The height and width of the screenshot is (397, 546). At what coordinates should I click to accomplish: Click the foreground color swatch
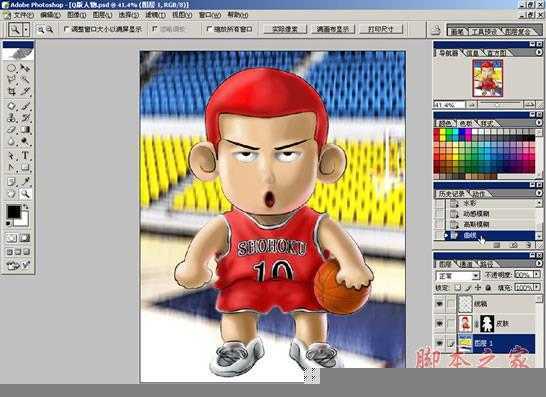[13, 211]
